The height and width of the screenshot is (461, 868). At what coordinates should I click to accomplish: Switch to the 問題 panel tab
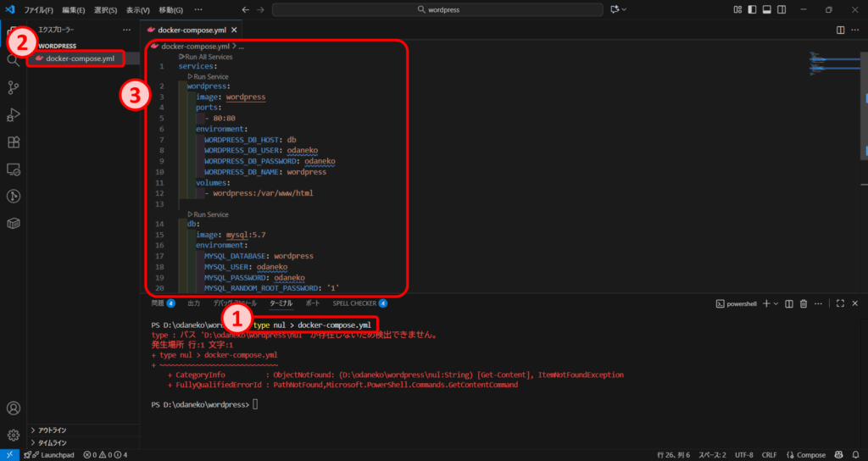(x=158, y=303)
